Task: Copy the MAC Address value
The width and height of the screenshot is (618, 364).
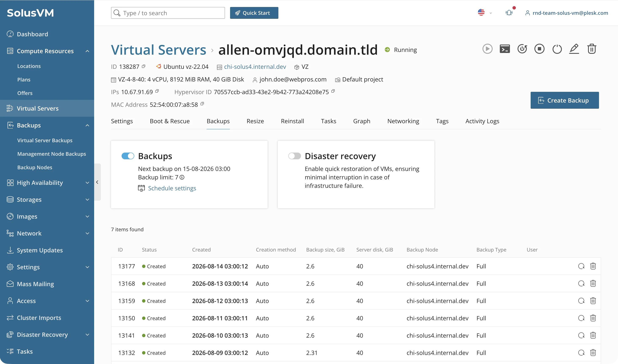Action: [x=202, y=104]
